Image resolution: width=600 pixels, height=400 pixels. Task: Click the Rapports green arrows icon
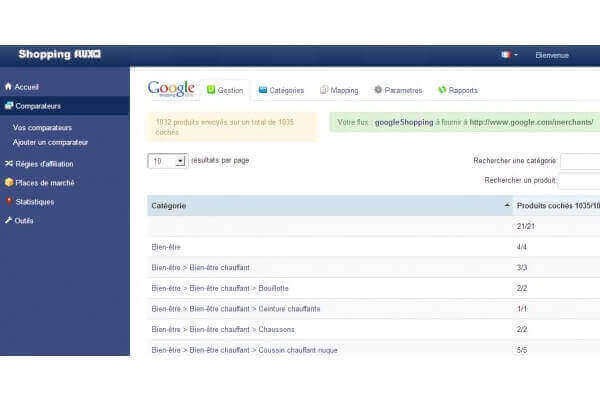pyautogui.click(x=442, y=90)
